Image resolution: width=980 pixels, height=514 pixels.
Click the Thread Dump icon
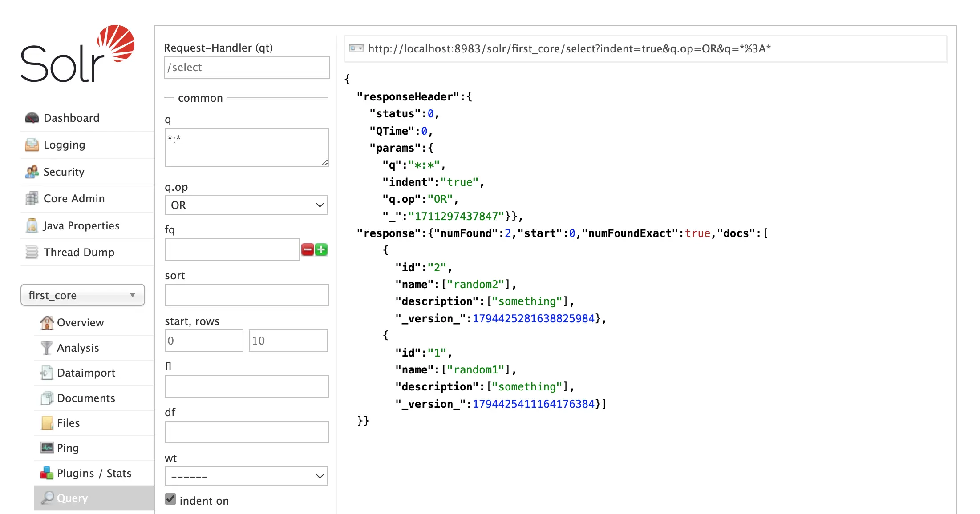point(32,252)
